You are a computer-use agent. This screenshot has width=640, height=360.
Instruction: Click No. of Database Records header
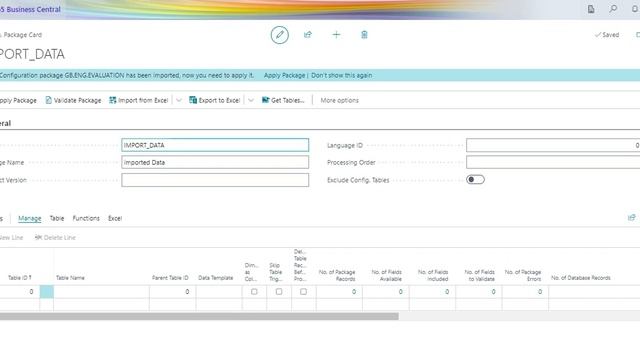[x=580, y=278]
